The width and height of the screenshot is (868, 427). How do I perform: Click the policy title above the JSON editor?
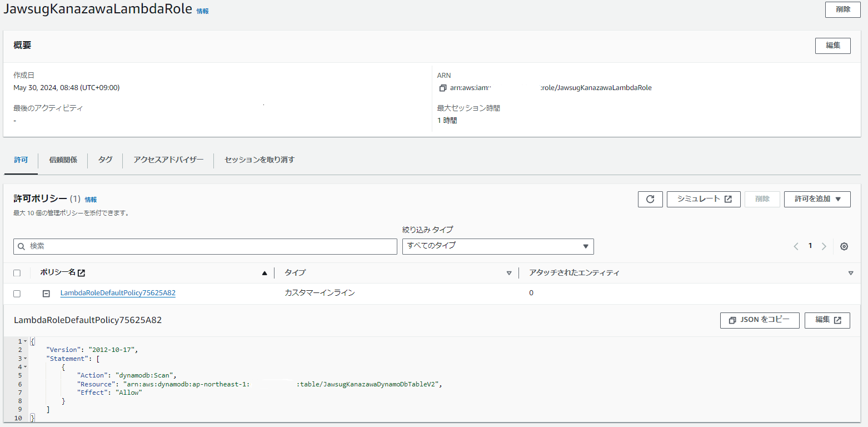pos(88,320)
